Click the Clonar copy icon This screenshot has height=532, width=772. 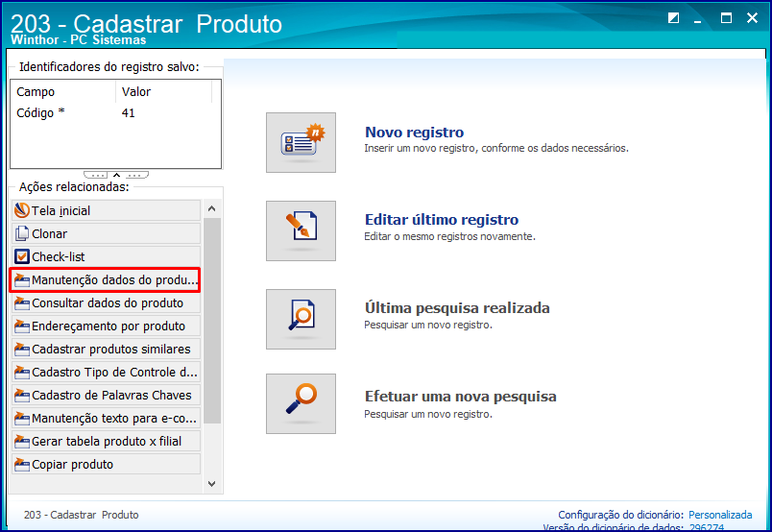(x=22, y=233)
